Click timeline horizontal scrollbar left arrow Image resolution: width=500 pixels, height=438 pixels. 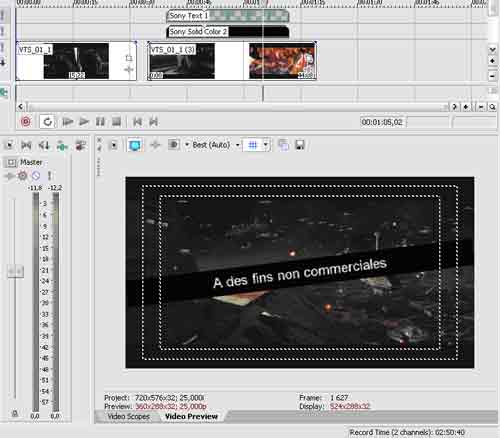[21, 107]
